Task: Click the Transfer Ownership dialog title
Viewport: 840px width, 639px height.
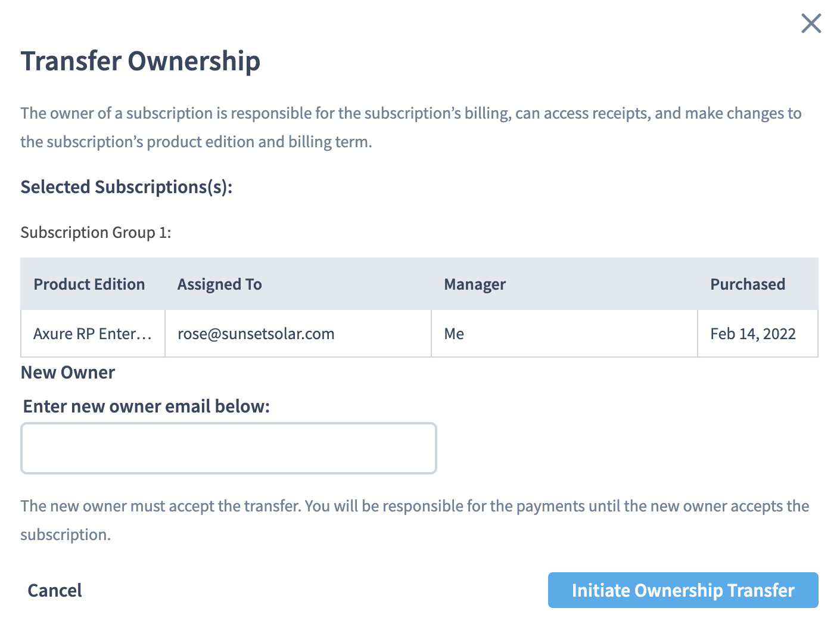Action: 141,61
